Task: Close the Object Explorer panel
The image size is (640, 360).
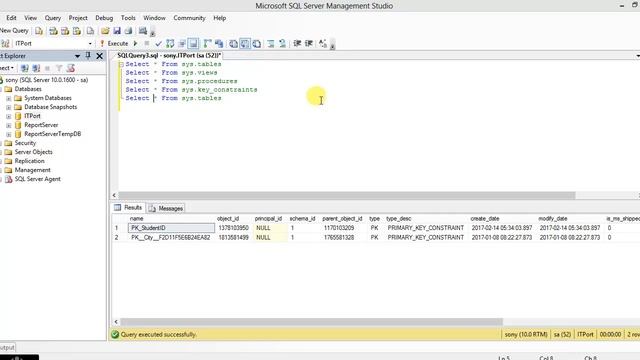Action: click(x=99, y=56)
